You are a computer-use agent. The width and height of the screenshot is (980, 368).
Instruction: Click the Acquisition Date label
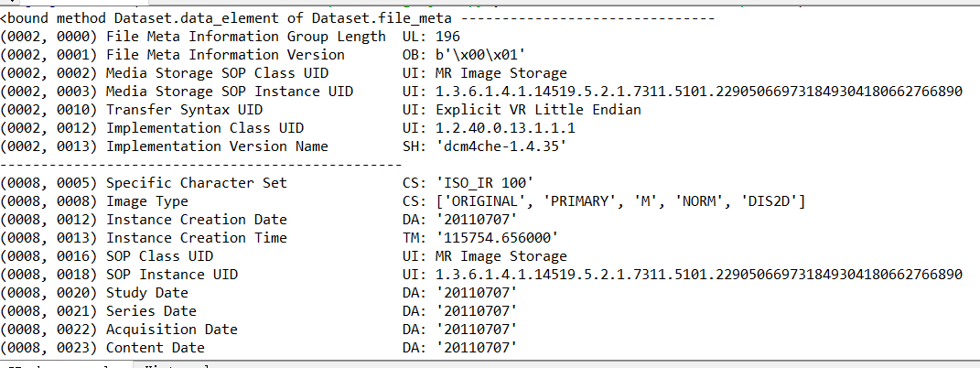click(x=172, y=330)
